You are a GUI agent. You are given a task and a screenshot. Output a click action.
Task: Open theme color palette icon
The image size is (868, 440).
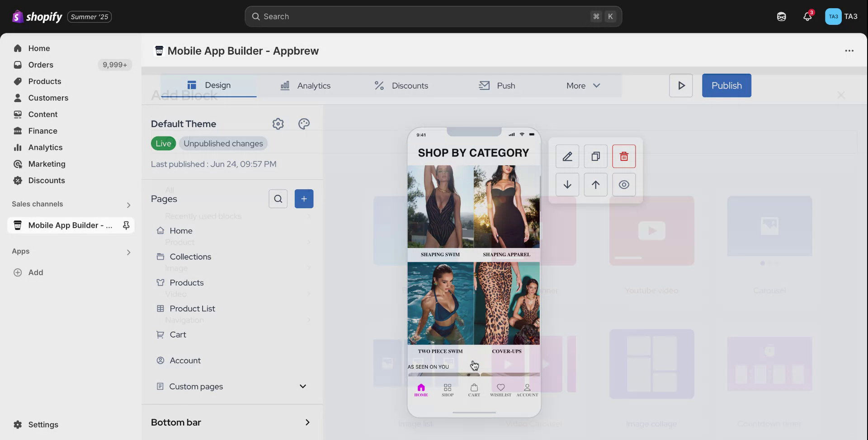(x=304, y=124)
